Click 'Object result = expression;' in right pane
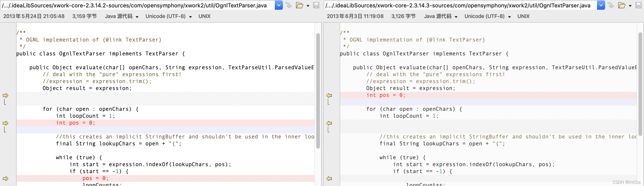Image resolution: width=644 pixels, height=186 pixels. pyautogui.click(x=411, y=88)
